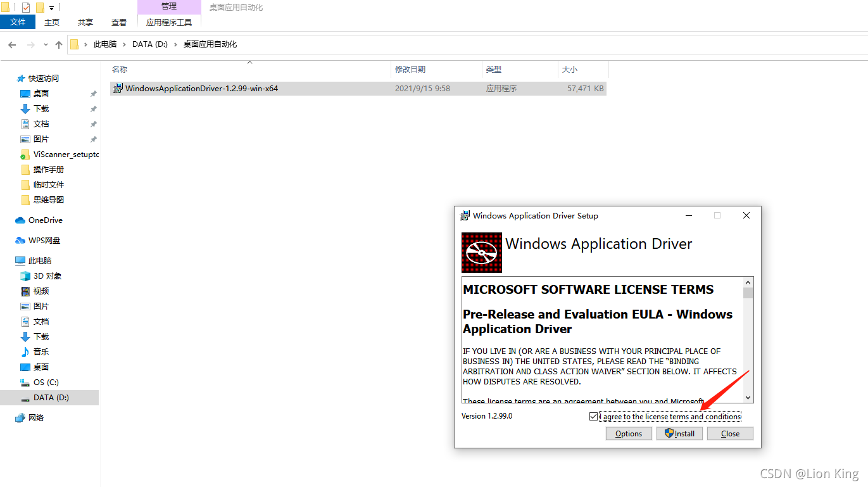Open the 文件 tab
The width and height of the screenshot is (868, 487).
(18, 22)
